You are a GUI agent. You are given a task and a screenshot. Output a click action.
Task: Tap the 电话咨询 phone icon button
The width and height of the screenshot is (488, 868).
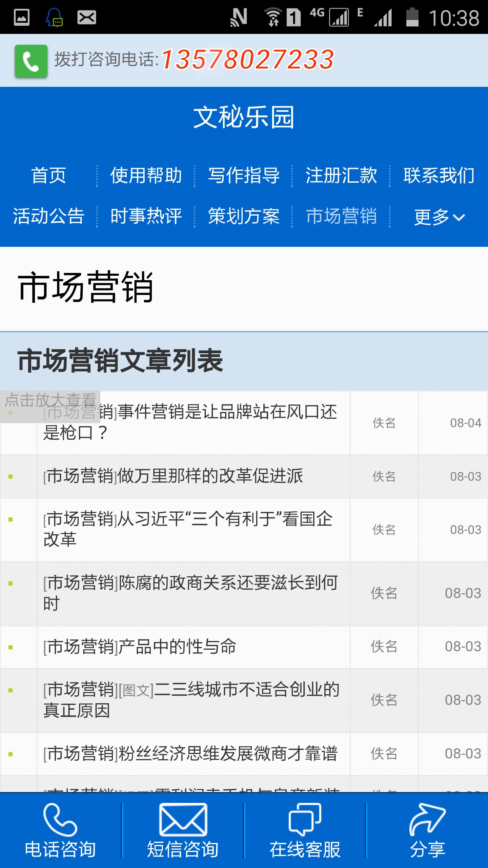tap(60, 830)
